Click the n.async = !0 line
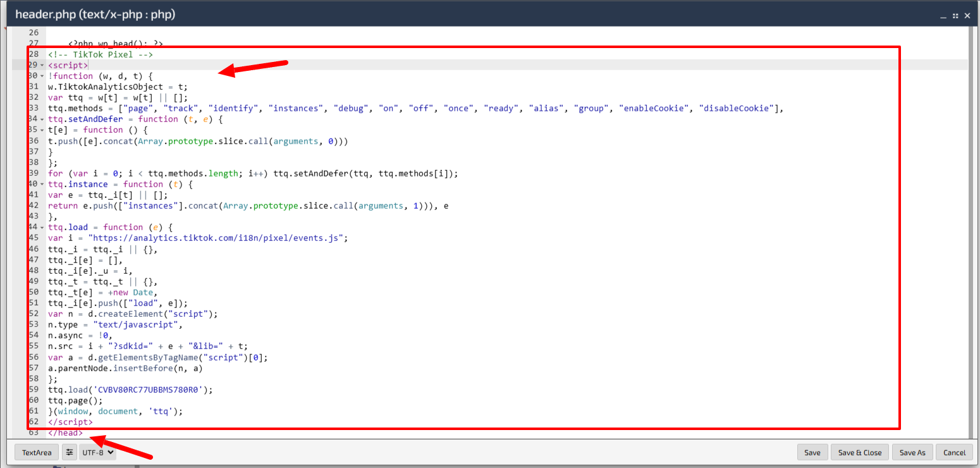 click(80, 335)
